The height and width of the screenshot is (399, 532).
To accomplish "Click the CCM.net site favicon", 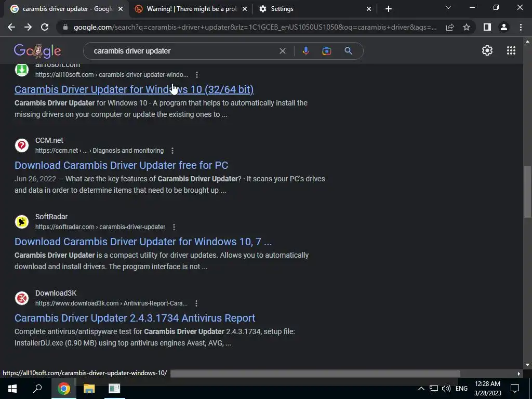I will coord(22,145).
